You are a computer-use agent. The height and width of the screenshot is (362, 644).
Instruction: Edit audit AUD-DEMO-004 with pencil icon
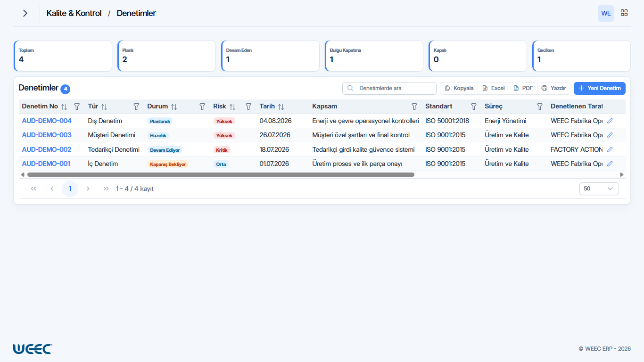point(610,121)
